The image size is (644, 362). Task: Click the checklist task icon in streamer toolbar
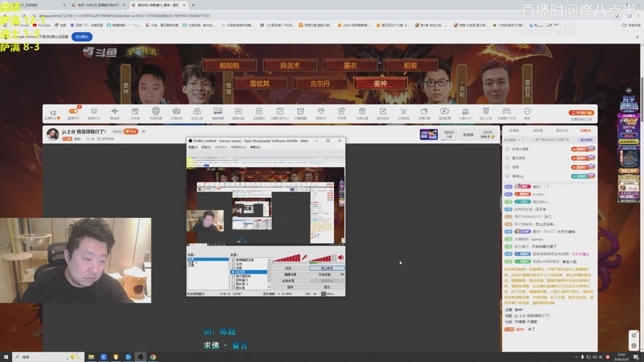coord(279,111)
